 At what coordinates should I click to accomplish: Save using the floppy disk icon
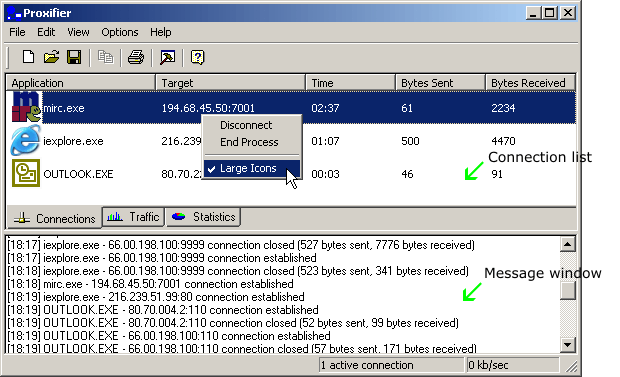[x=74, y=57]
